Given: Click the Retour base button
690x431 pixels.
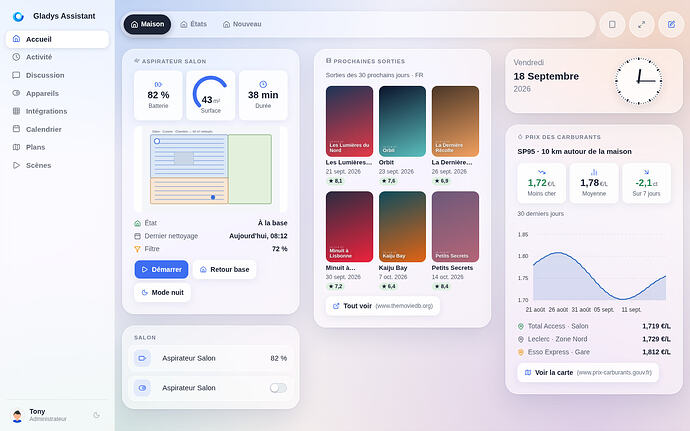Looking at the screenshot, I should (x=224, y=269).
